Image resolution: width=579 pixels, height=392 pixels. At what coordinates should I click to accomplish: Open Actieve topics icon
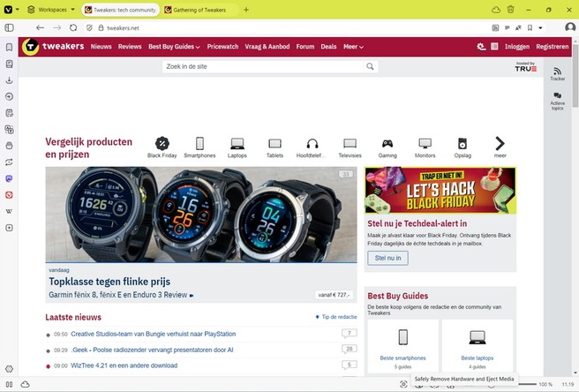pyautogui.click(x=557, y=101)
